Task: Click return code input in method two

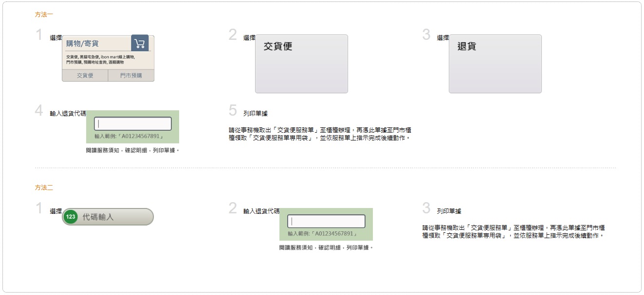Action: point(326,221)
